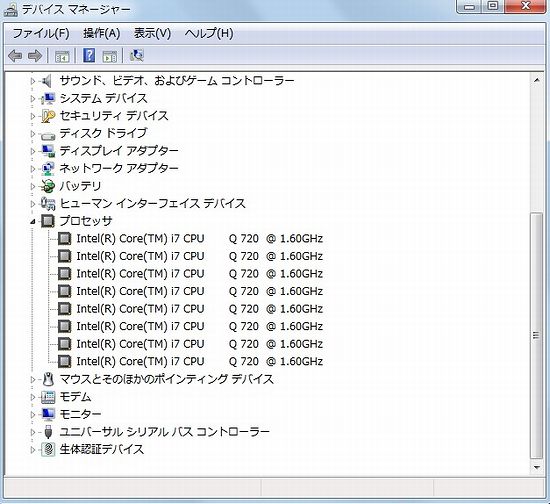The width and height of the screenshot is (550, 504).
Task: Click the Forward arrow toolbar icon
Action: (x=35, y=56)
